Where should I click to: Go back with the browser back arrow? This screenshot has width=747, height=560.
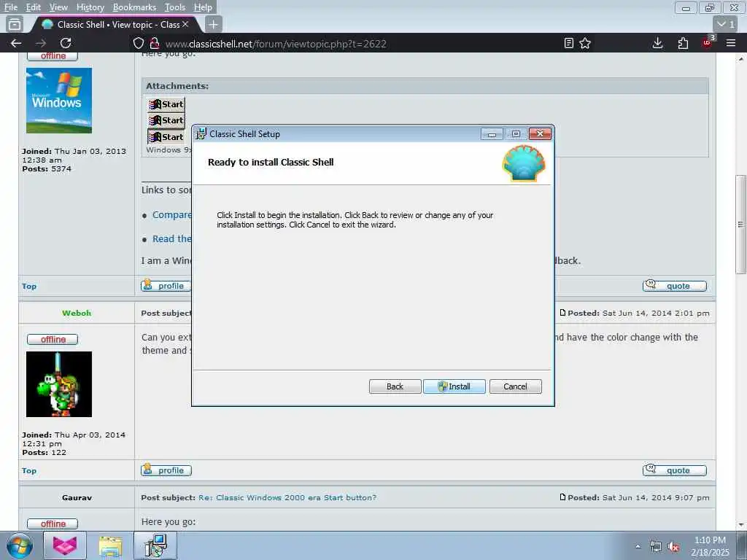[x=16, y=43]
